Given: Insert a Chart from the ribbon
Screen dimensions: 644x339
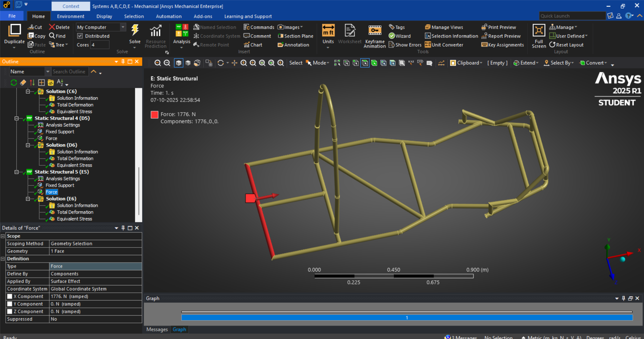Looking at the screenshot, I should coord(253,45).
